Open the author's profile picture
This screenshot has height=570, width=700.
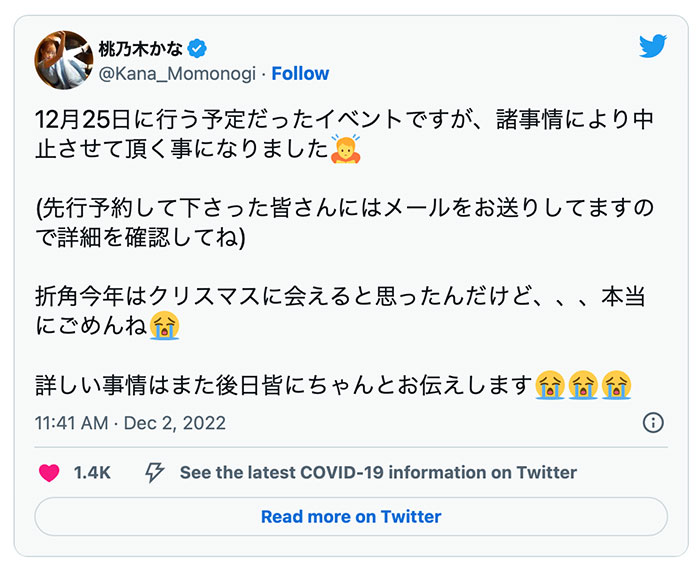[63, 60]
